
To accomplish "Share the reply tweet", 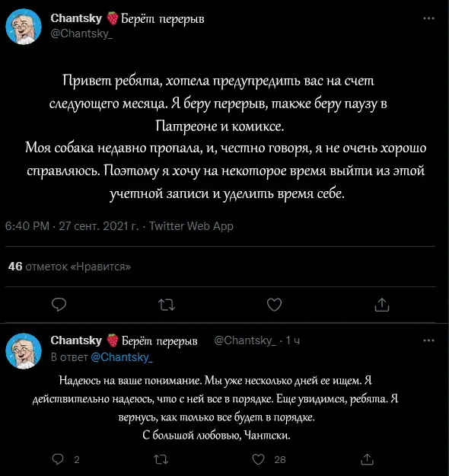I will [x=367, y=459].
